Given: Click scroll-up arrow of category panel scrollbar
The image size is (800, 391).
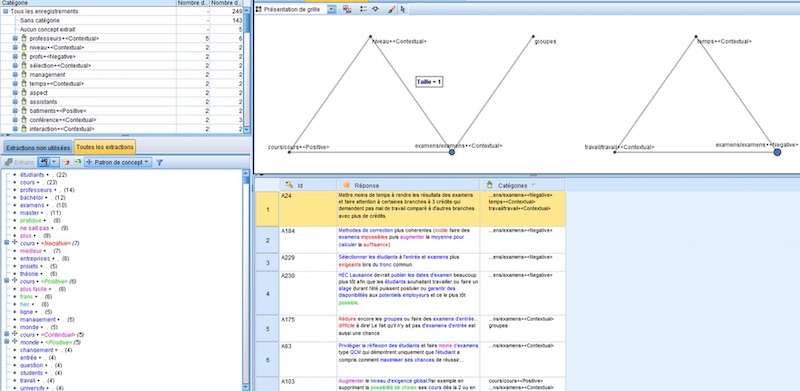Looking at the screenshot, I should click(x=247, y=10).
